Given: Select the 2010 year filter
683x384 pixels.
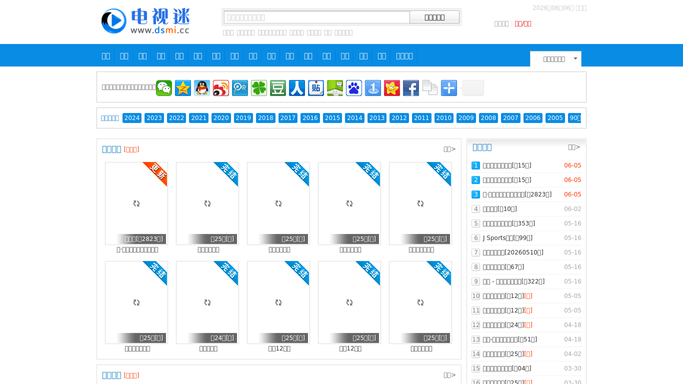Looking at the screenshot, I should 443,118.
